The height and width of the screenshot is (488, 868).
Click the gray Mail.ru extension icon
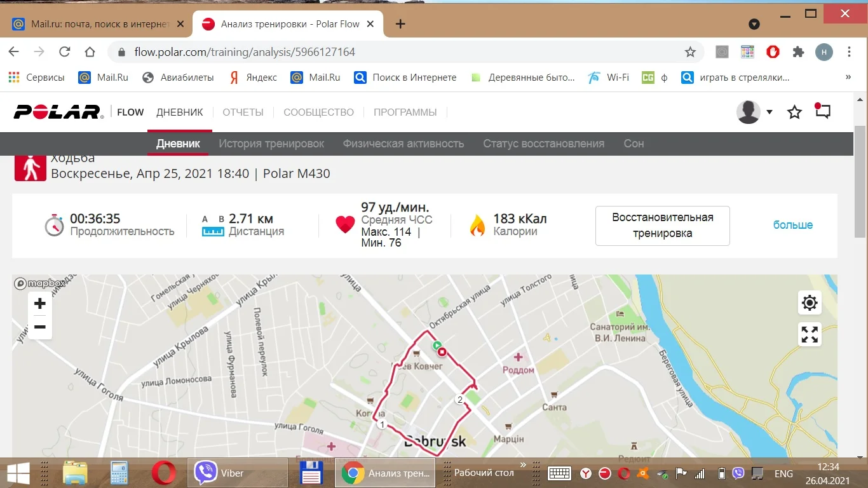click(x=722, y=52)
